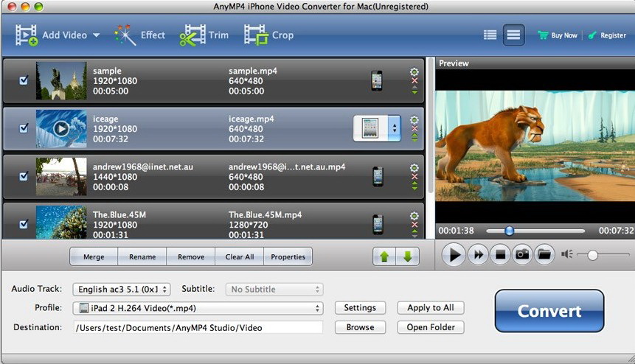Screen dimensions: 635x364
Task: Click the Add Video film icon
Action: click(x=27, y=35)
